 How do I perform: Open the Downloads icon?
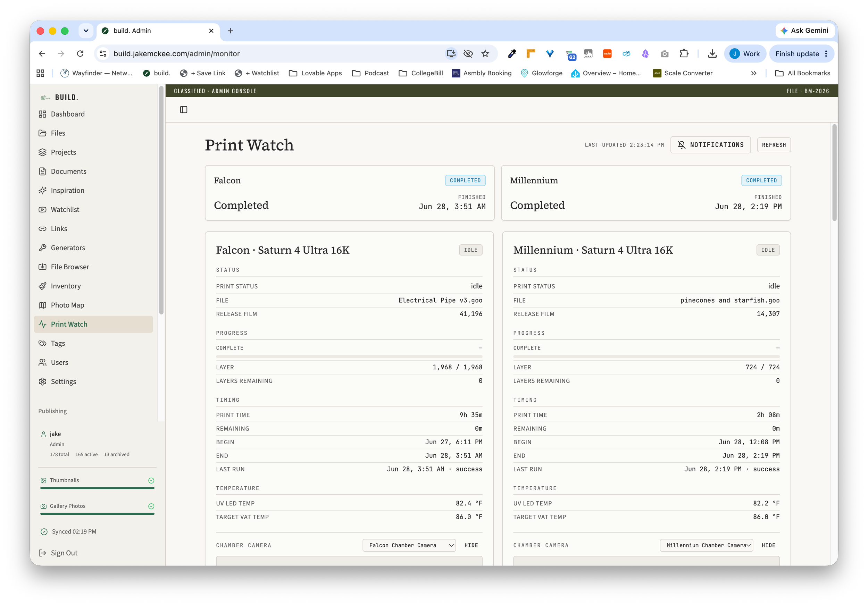click(712, 54)
